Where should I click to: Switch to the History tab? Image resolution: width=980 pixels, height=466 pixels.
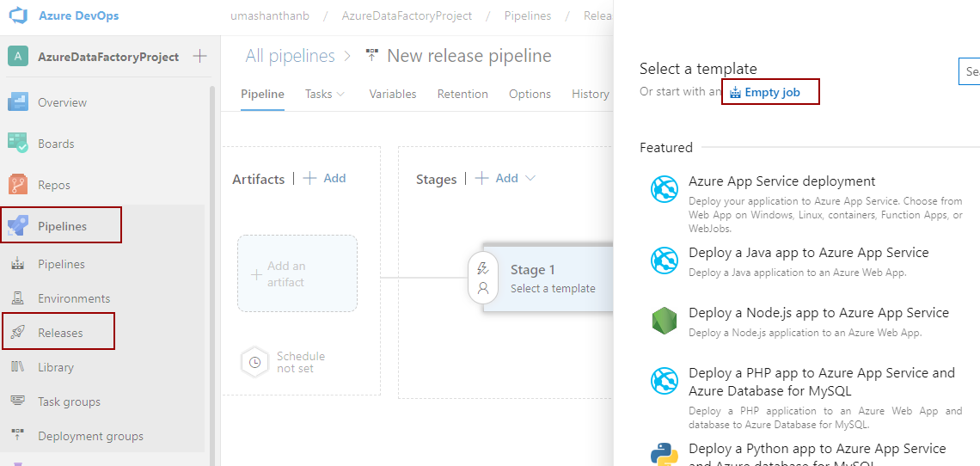[590, 94]
